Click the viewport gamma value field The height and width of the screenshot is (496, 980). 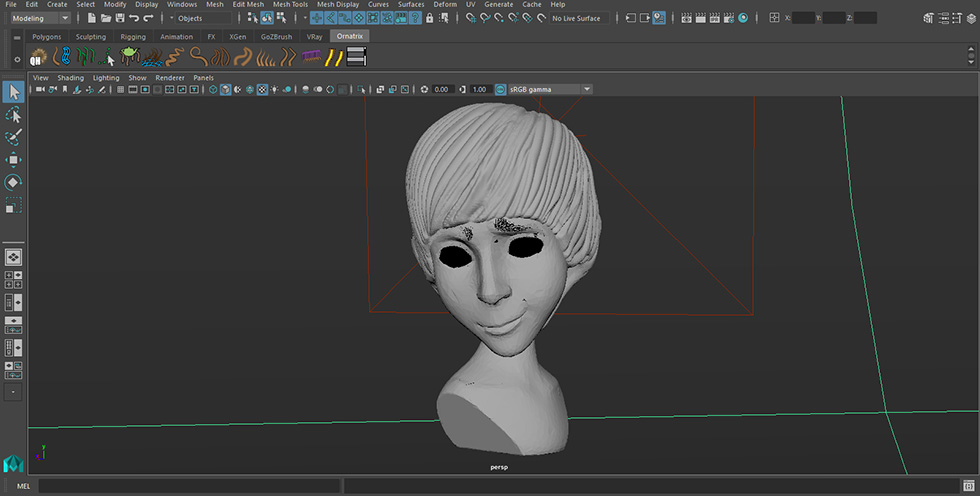point(479,89)
